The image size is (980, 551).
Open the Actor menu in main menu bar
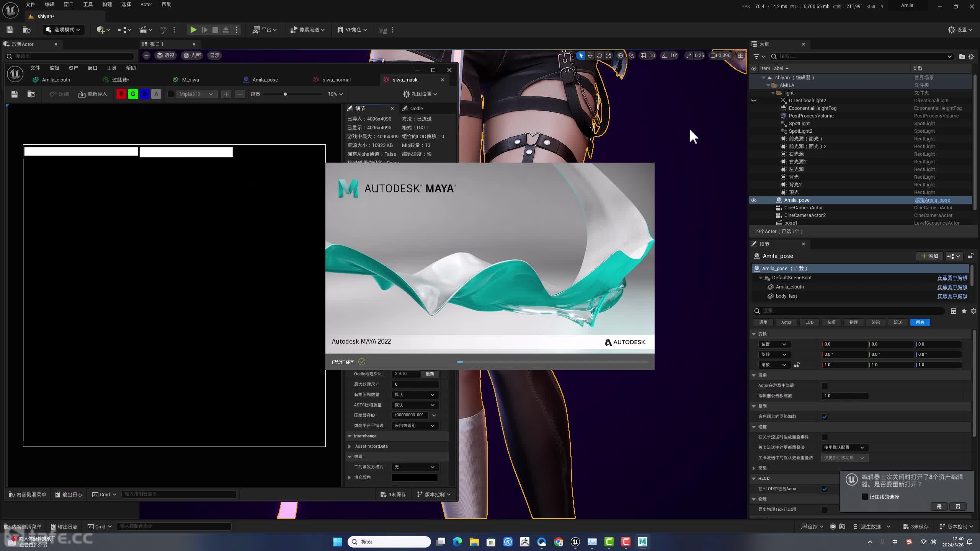(146, 5)
